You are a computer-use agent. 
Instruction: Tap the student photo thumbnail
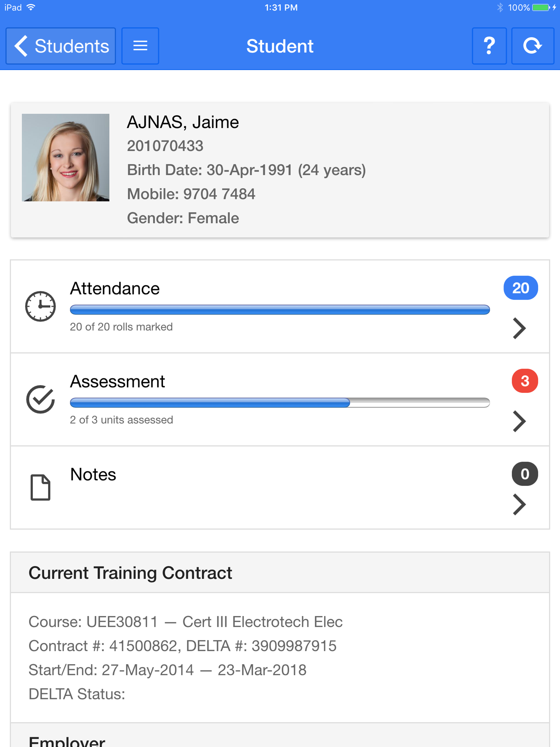click(x=66, y=157)
